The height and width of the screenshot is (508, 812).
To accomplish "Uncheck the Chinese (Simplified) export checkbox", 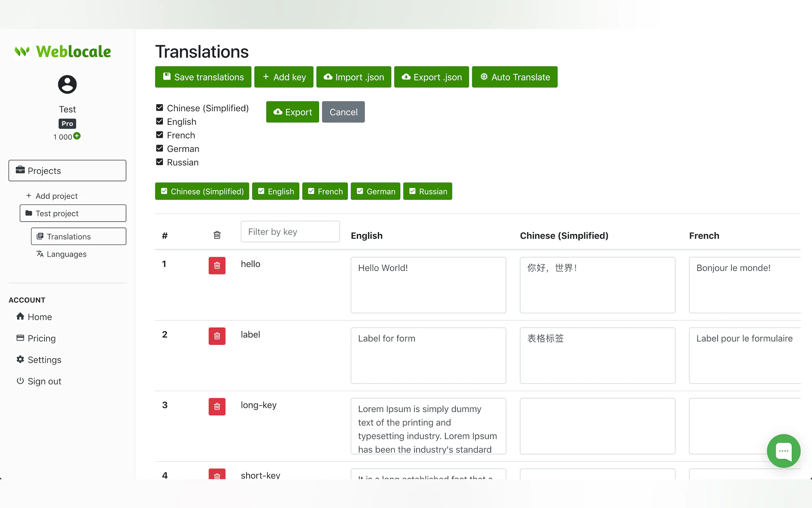I will (160, 108).
